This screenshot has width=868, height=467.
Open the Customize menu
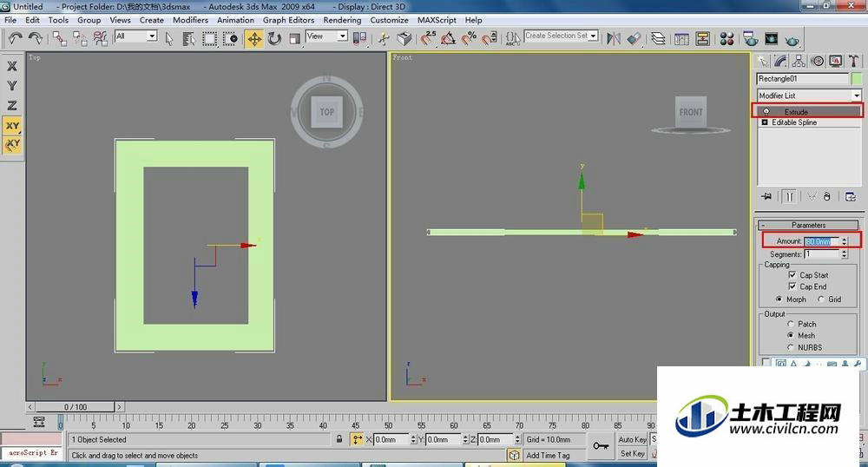[x=389, y=20]
